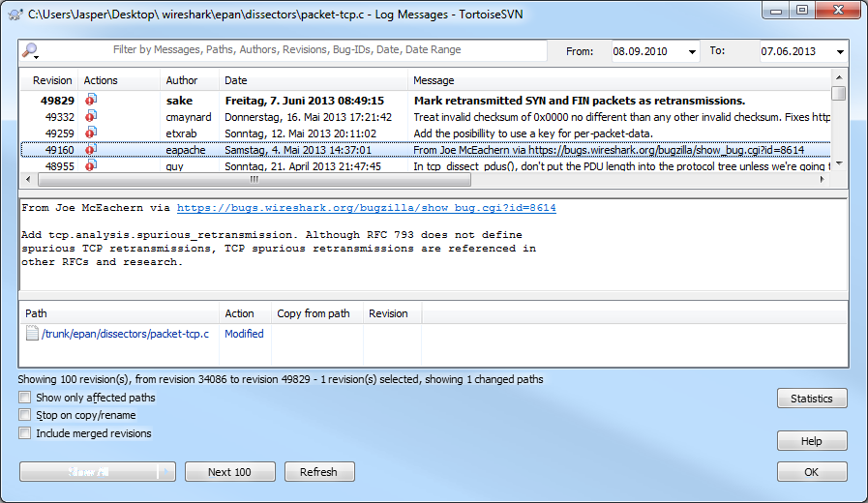The image size is (868, 503).
Task: Select revision 49829 row
Action: [425, 101]
